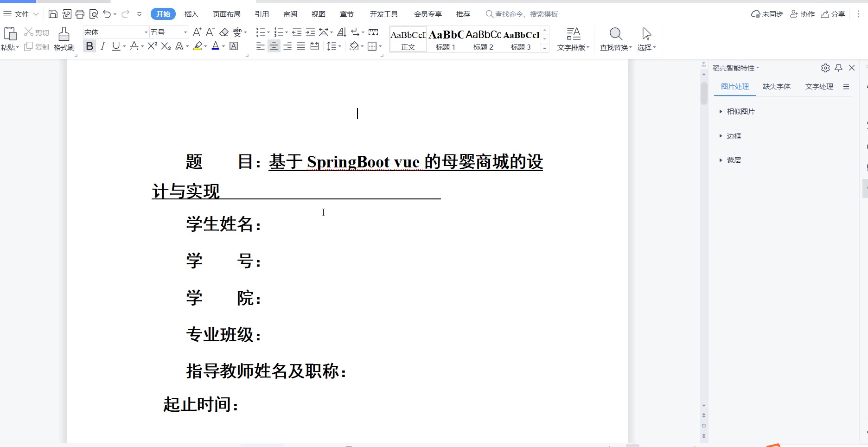Click the 未同步 sync status button
Screen dimensions: 868x447
767,14
